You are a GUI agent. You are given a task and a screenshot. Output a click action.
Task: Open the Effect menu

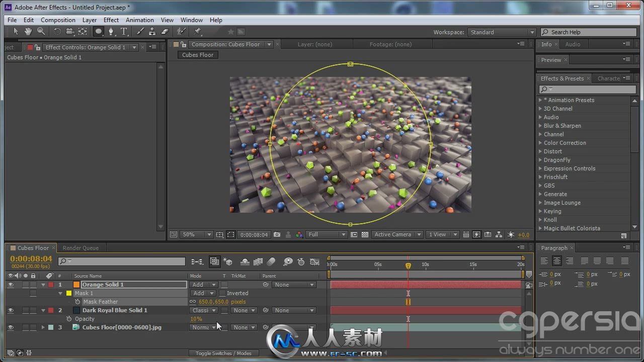click(111, 20)
